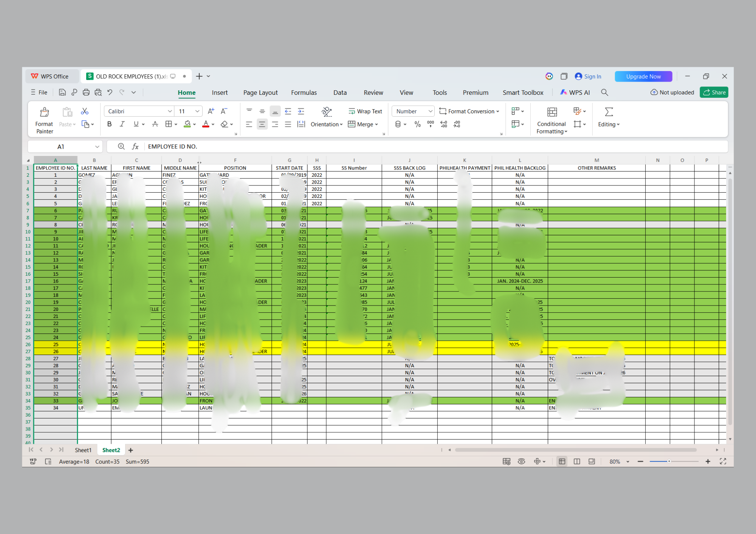Click the zoom slider at 80%

[x=669, y=461]
